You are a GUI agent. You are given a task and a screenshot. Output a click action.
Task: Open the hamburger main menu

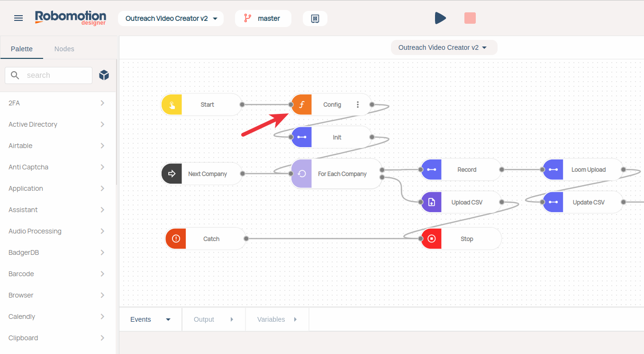point(18,19)
